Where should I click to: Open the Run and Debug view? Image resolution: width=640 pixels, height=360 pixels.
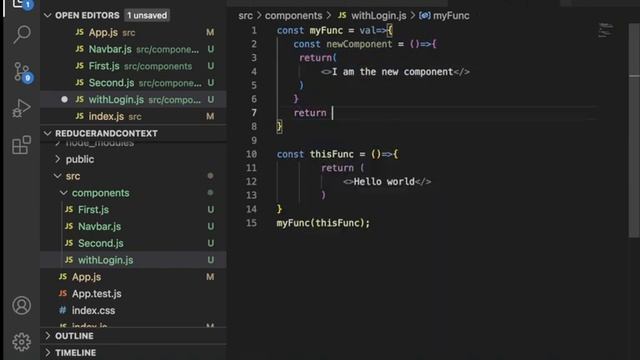[x=21, y=109]
